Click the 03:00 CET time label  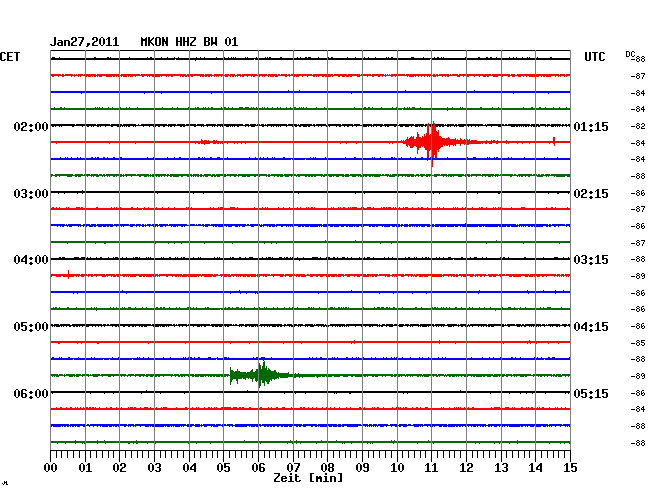(31, 194)
